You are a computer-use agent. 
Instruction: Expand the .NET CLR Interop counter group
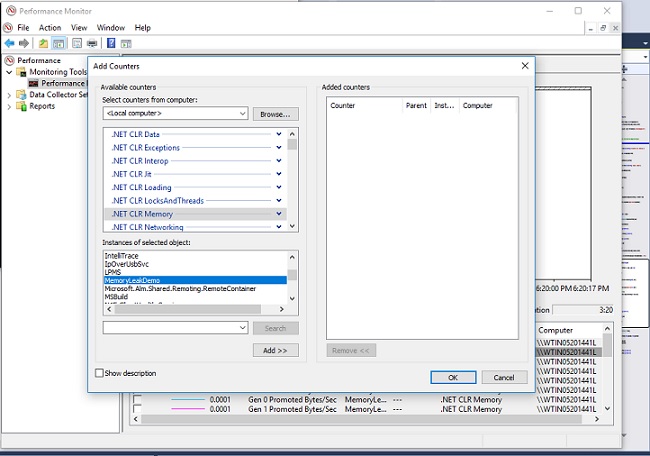click(279, 160)
